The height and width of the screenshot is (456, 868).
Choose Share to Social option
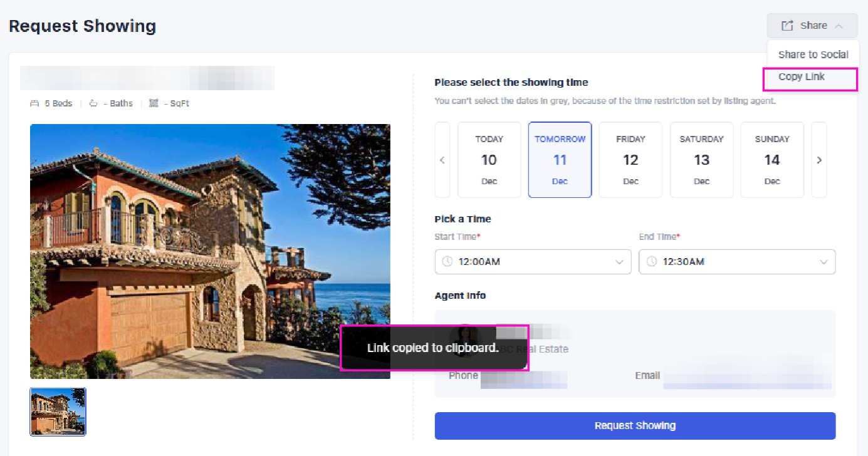click(x=813, y=54)
